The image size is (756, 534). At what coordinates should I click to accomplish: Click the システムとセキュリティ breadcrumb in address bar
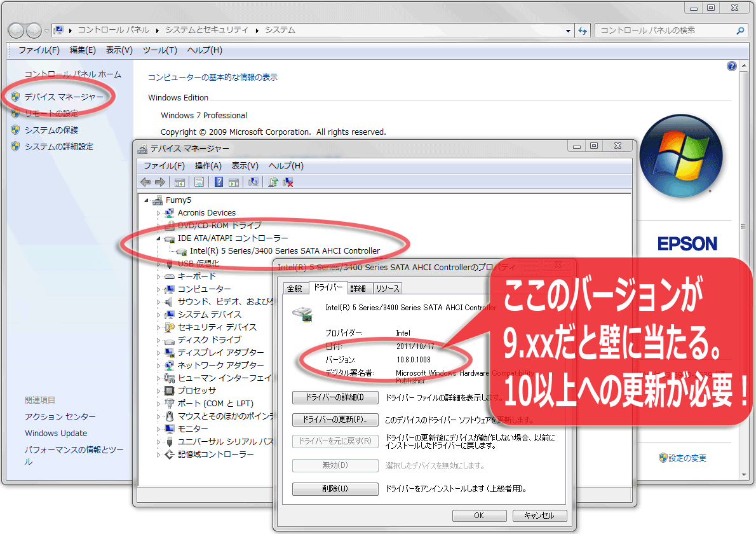(206, 30)
